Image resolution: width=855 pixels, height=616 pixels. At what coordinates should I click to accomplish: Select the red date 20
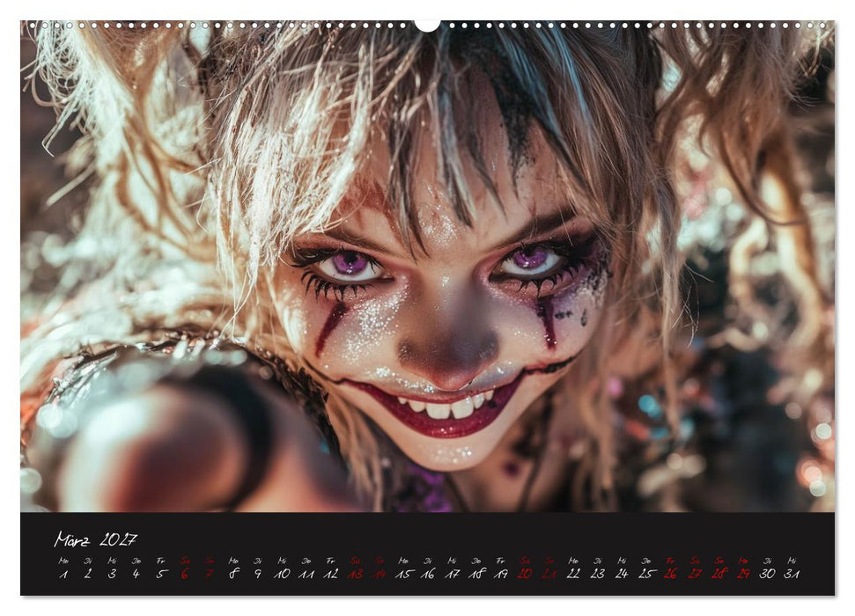(x=525, y=574)
